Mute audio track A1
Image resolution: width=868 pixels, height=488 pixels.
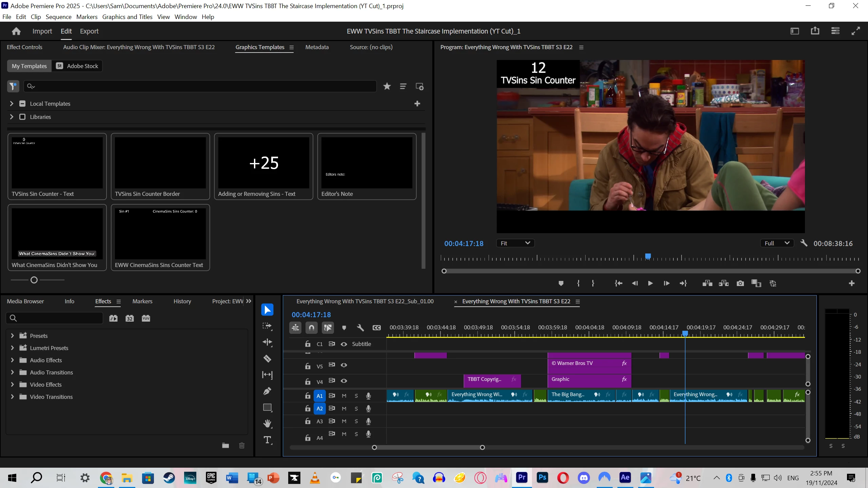(x=344, y=396)
